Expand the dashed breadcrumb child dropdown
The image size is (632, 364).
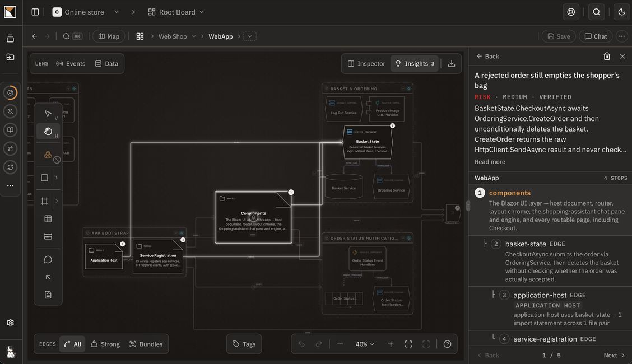click(250, 36)
